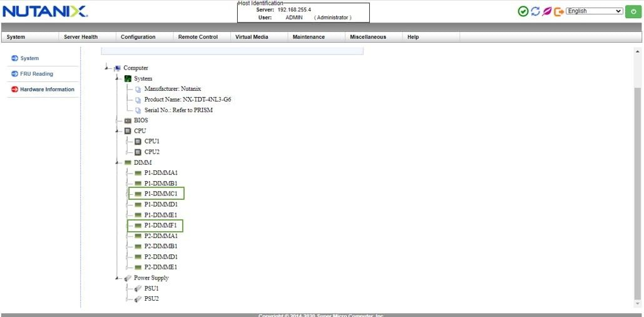This screenshot has height=317, width=644.
Task: Collapse the CPU tree node
Action: tap(117, 130)
